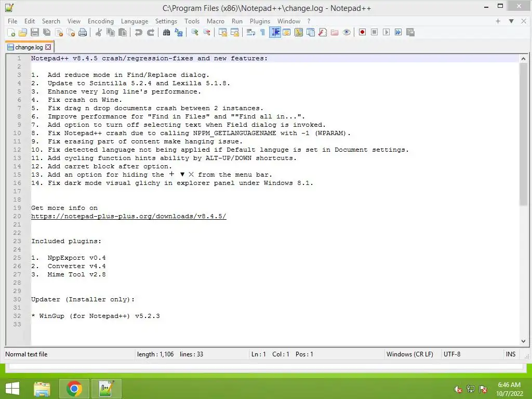Toggle INS insert mode in status bar
The height and width of the screenshot is (399, 532).
[x=511, y=354]
